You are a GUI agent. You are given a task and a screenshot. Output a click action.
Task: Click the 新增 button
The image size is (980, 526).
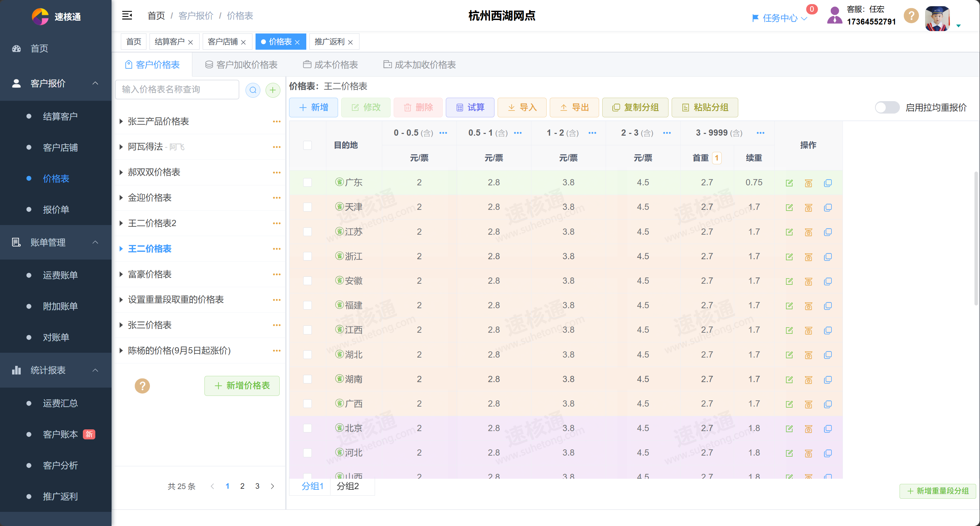pyautogui.click(x=314, y=108)
